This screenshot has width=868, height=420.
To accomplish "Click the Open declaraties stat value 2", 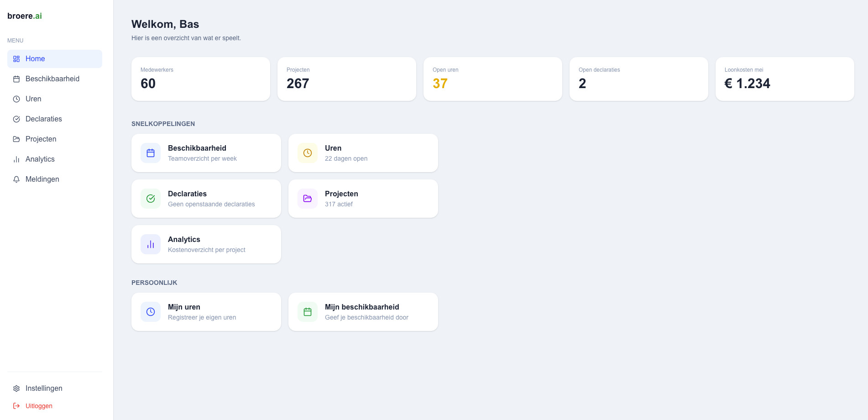I will tap(582, 84).
